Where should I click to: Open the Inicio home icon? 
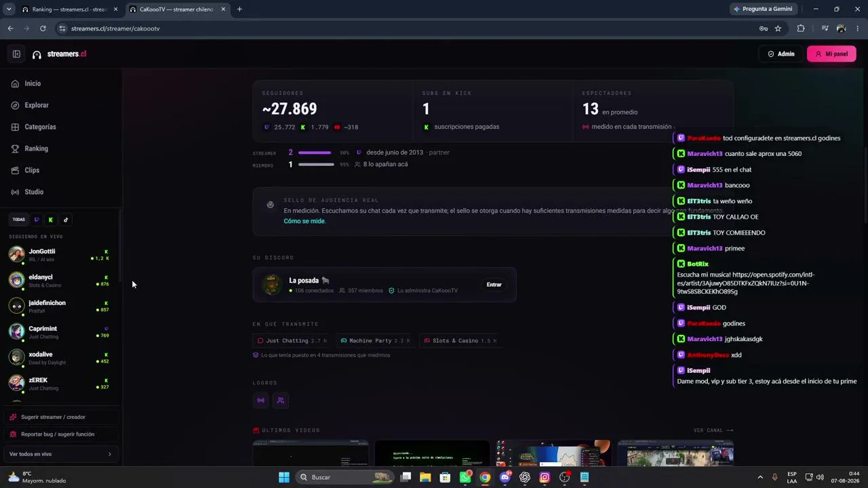pyautogui.click(x=15, y=83)
